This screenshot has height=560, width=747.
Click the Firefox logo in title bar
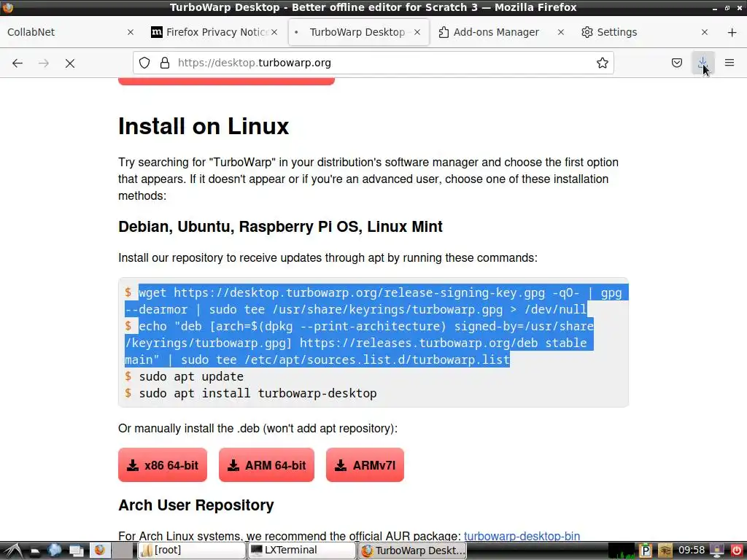point(7,7)
